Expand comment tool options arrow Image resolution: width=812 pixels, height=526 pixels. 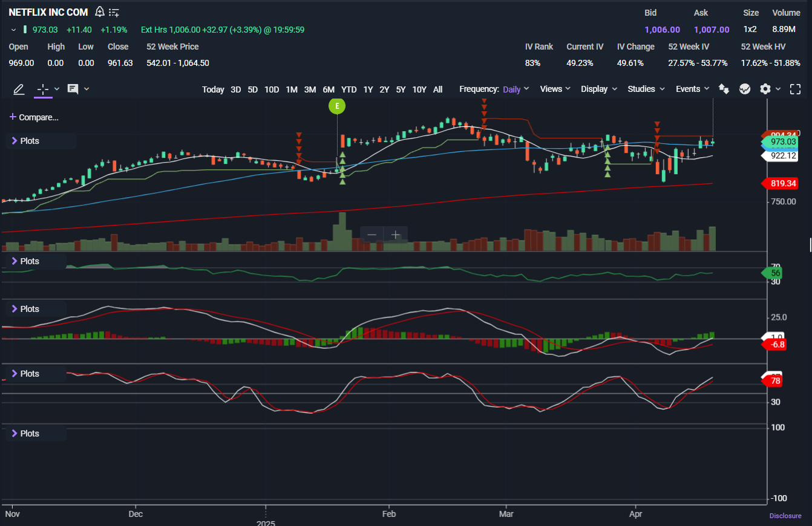tap(87, 89)
